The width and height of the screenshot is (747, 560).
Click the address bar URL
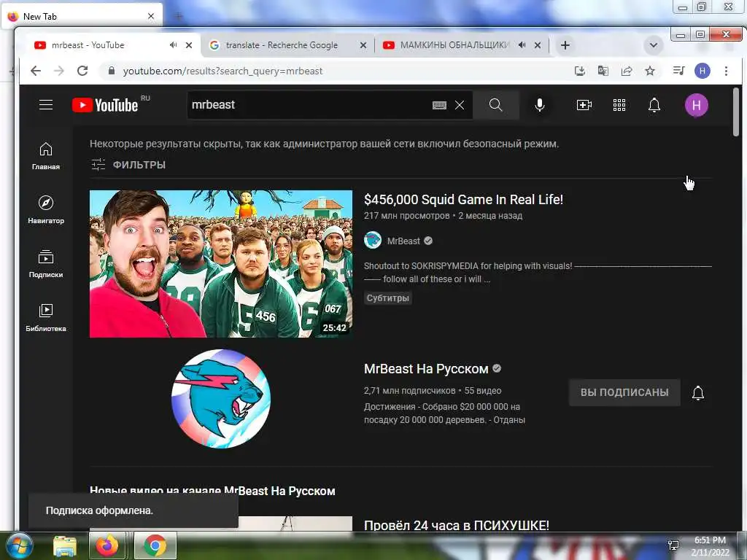point(223,71)
